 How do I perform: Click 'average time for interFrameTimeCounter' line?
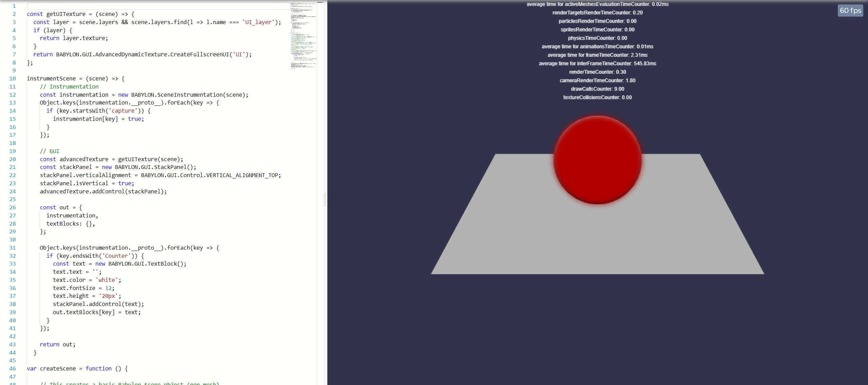click(597, 63)
